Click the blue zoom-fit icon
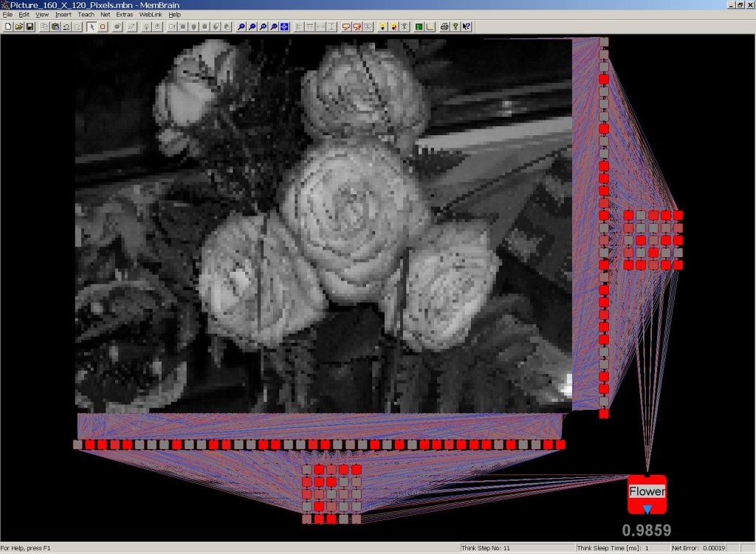This screenshot has width=756, height=554. pos(285,27)
